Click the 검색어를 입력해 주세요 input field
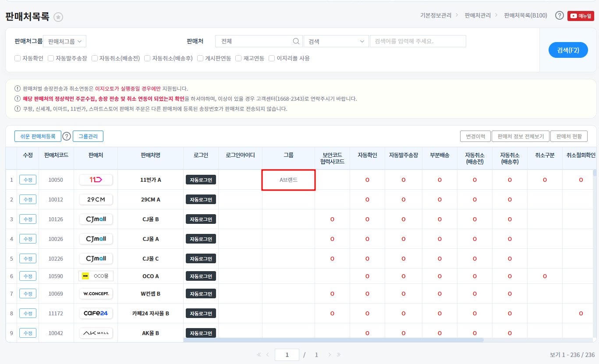Screen dimensions: 599x364 pos(418,41)
